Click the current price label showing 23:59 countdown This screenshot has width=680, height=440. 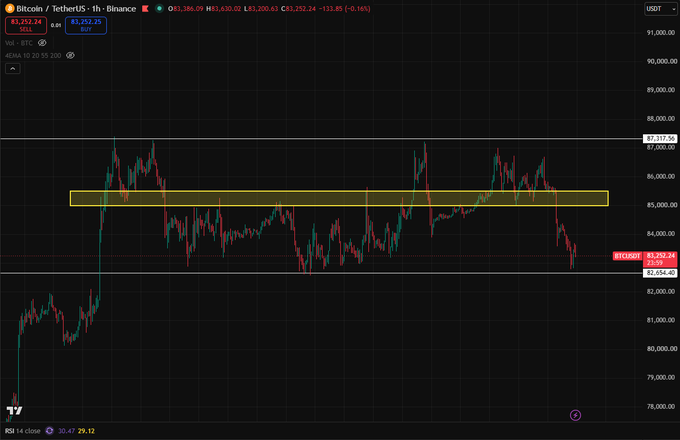(x=660, y=259)
